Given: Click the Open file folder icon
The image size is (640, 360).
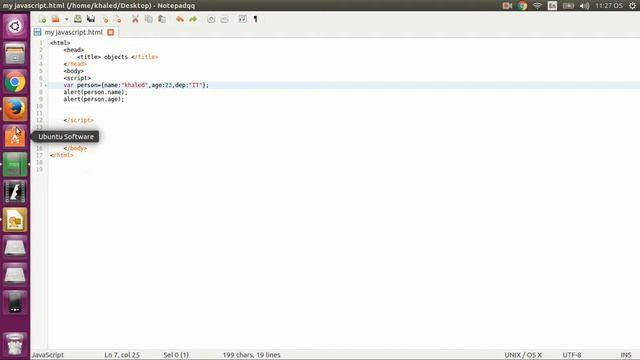Looking at the screenshot, I should click(x=56, y=19).
